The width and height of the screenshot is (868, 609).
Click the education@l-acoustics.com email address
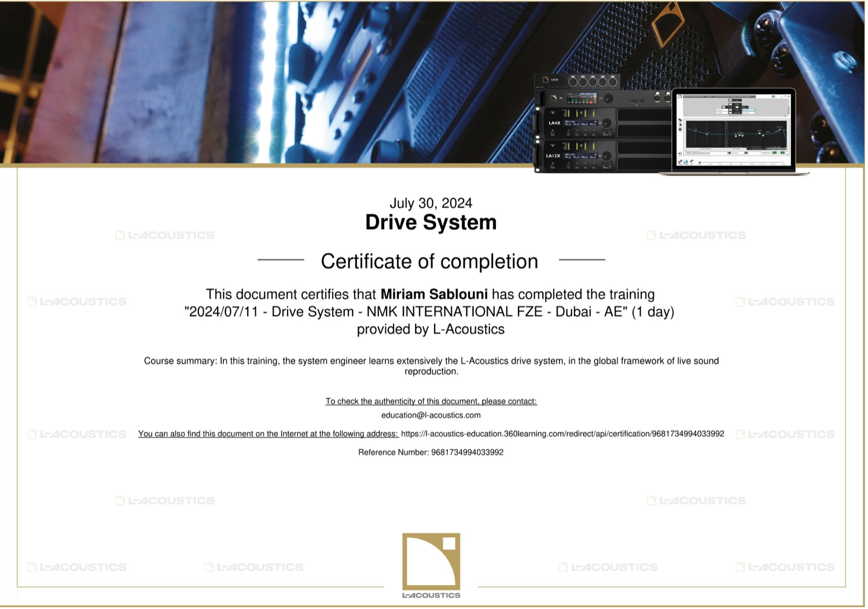pyautogui.click(x=431, y=415)
